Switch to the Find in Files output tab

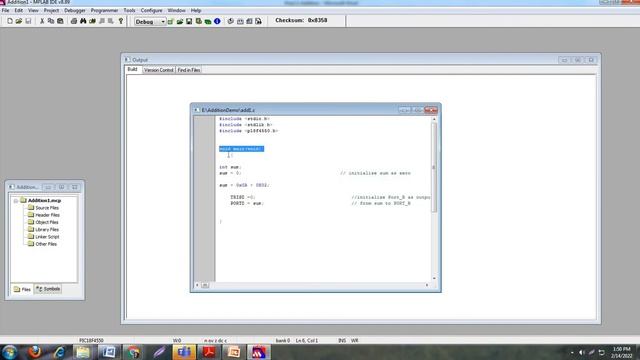click(189, 70)
